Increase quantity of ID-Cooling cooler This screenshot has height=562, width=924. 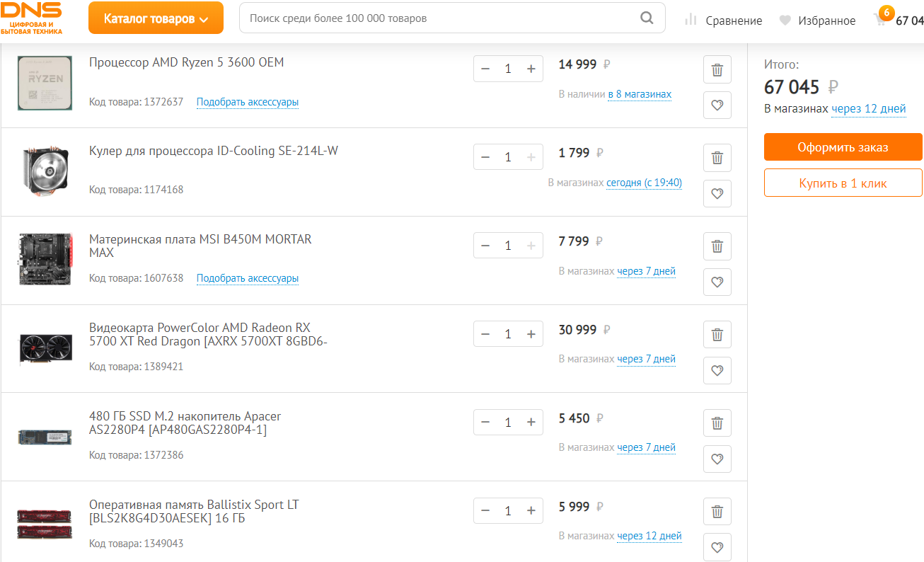[x=531, y=157]
